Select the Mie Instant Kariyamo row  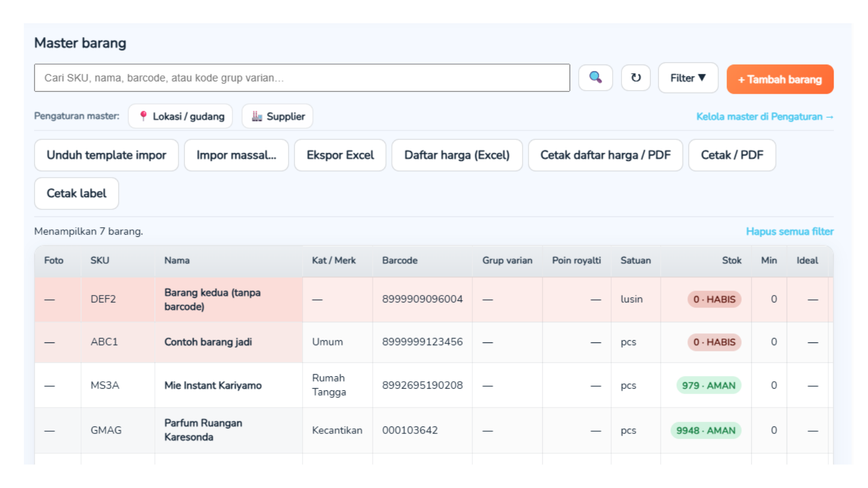tap(213, 385)
